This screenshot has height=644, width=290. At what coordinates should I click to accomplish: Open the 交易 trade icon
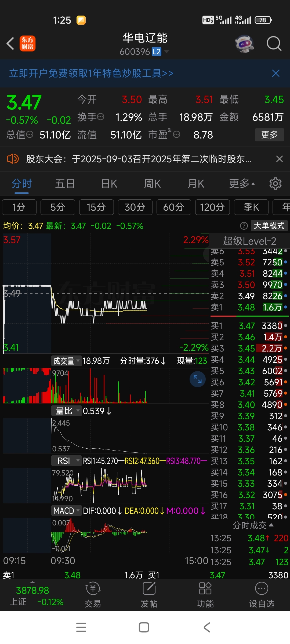93,595
